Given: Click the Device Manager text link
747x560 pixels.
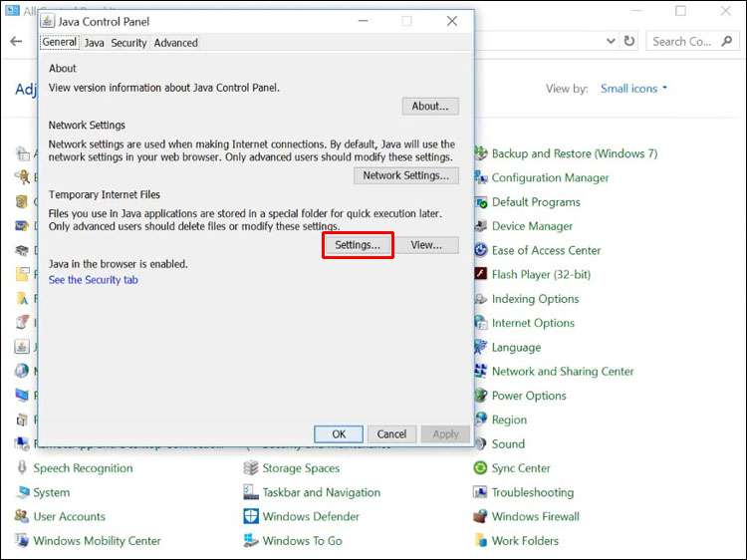Looking at the screenshot, I should tap(532, 226).
